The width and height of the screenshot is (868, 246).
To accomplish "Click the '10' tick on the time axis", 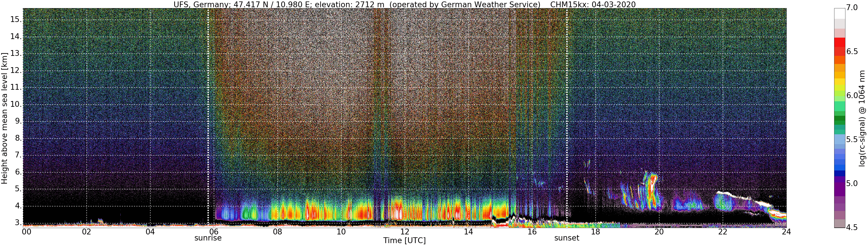I will coord(341,232).
